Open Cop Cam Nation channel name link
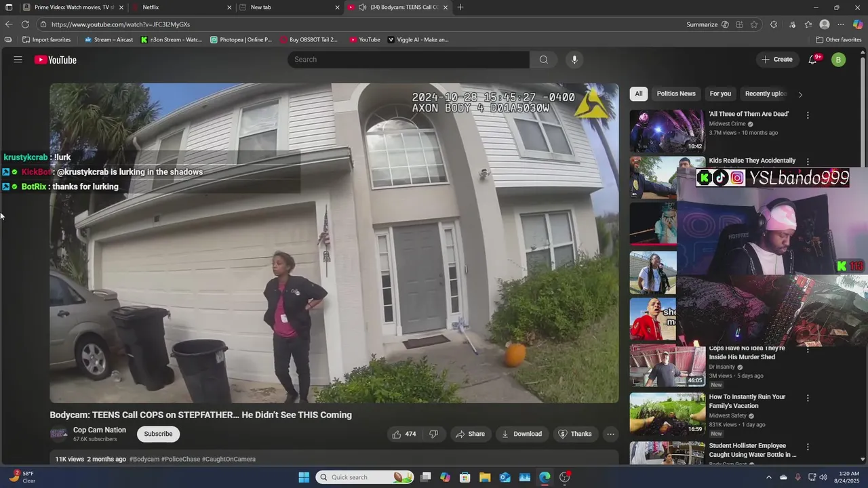Image resolution: width=868 pixels, height=488 pixels. pos(100,430)
